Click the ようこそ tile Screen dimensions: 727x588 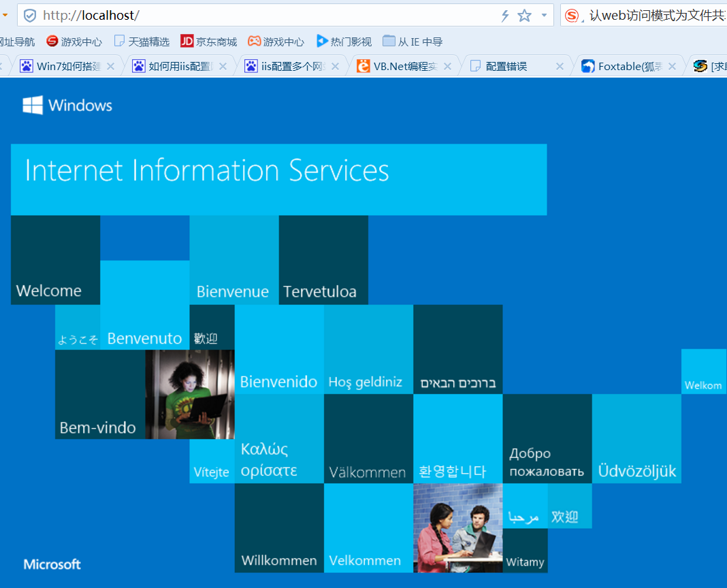[x=78, y=327]
